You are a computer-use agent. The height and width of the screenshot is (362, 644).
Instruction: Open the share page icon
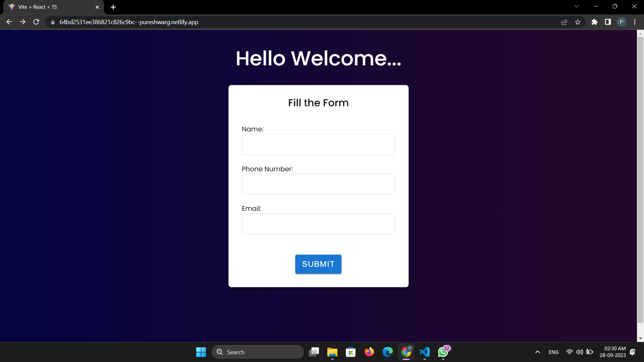[565, 22]
